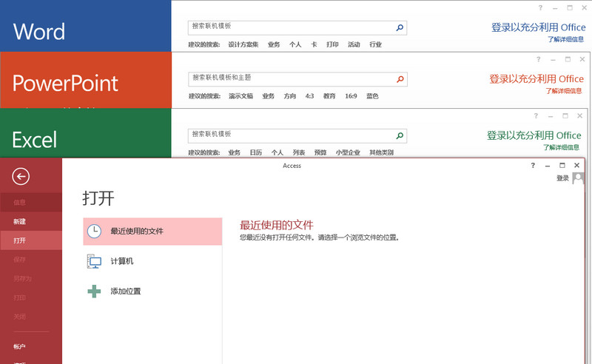Click 日历 suggested search in Excel
592x364 pixels.
tap(255, 152)
